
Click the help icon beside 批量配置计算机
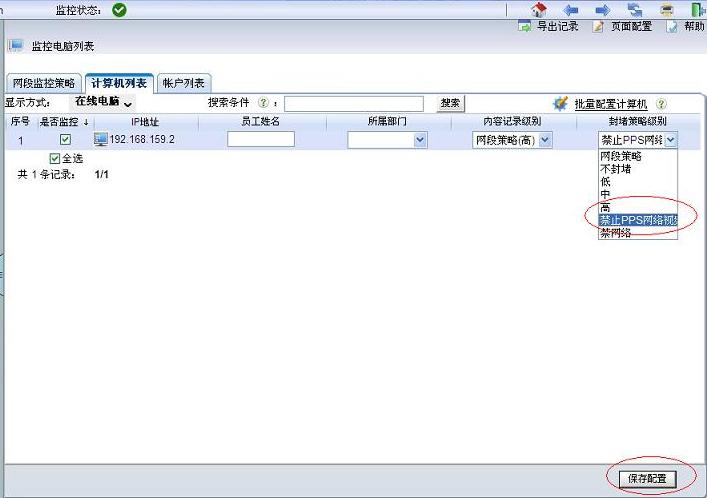pyautogui.click(x=661, y=104)
